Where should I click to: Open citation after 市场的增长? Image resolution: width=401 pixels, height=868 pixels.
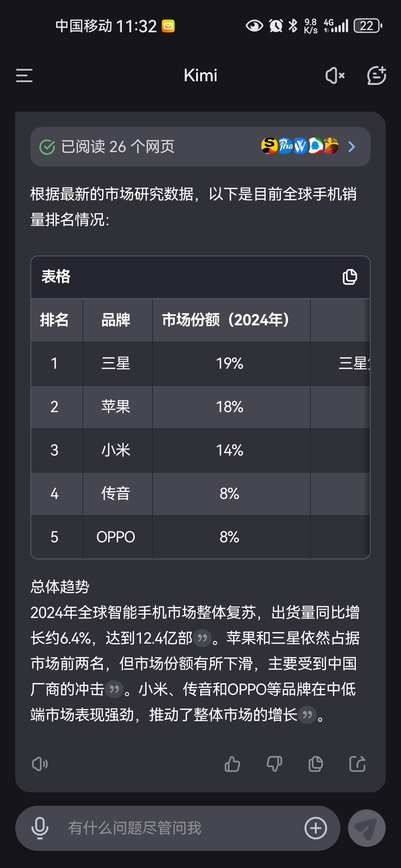click(307, 715)
